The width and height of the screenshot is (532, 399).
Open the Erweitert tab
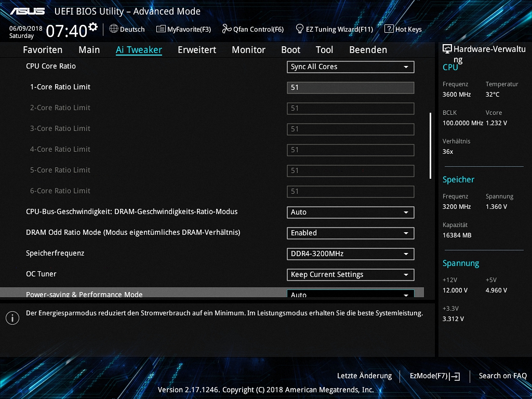(x=197, y=50)
